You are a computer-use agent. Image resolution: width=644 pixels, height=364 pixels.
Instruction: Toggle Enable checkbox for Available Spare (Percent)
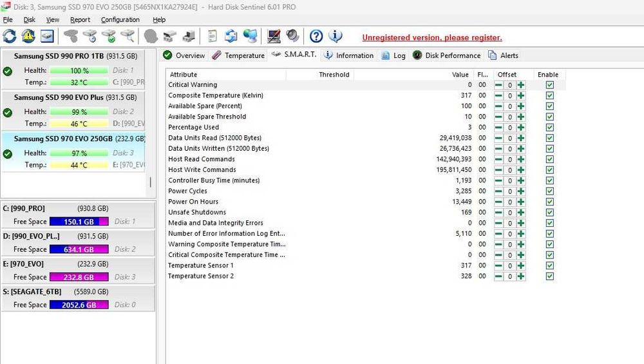[x=549, y=106]
